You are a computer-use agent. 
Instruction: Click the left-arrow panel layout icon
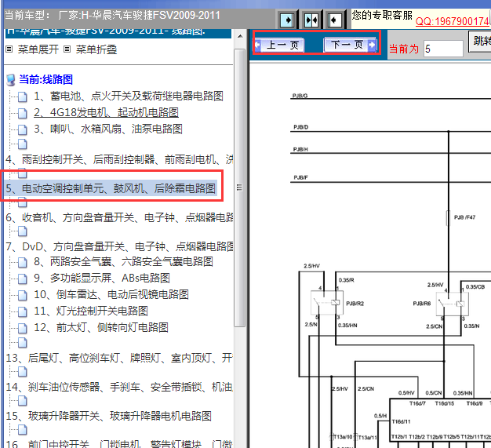pos(334,20)
